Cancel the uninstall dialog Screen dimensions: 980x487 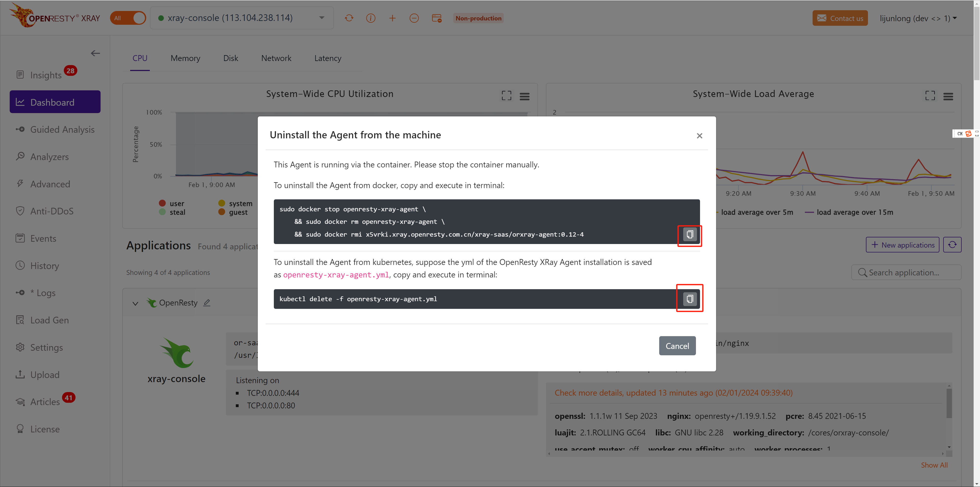pos(677,346)
